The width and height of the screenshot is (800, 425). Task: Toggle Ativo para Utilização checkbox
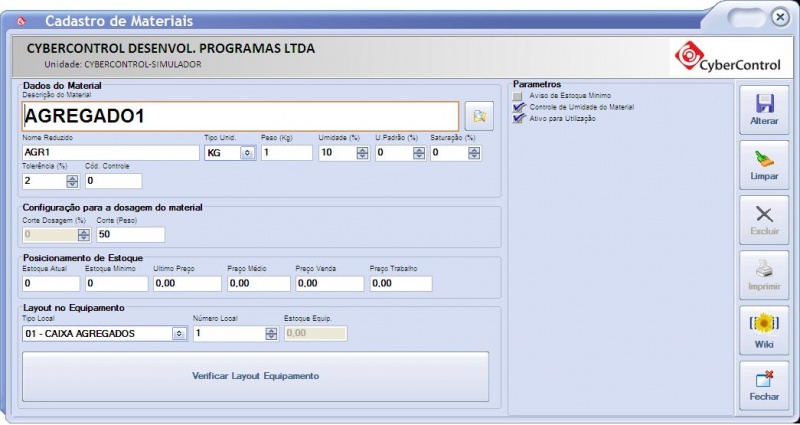[x=519, y=118]
